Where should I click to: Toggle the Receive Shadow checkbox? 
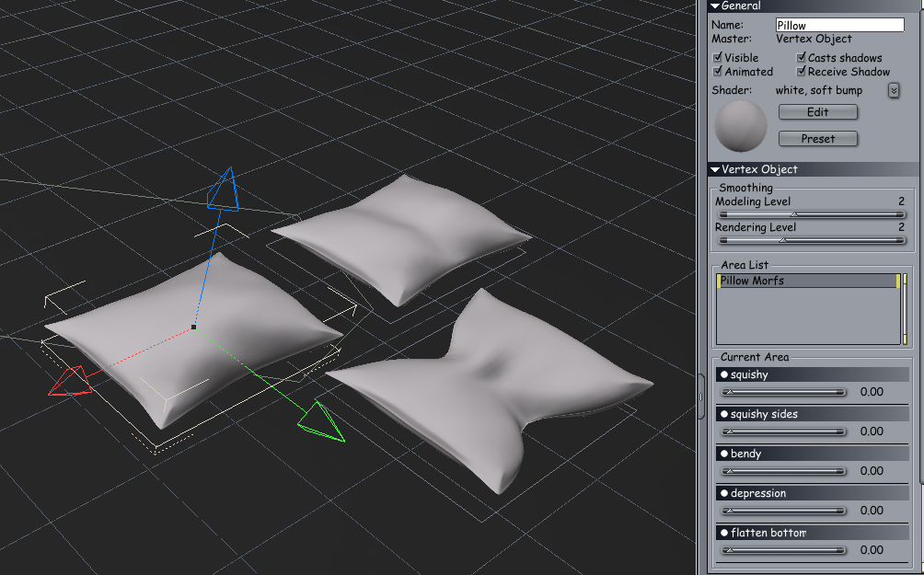pyautogui.click(x=801, y=71)
